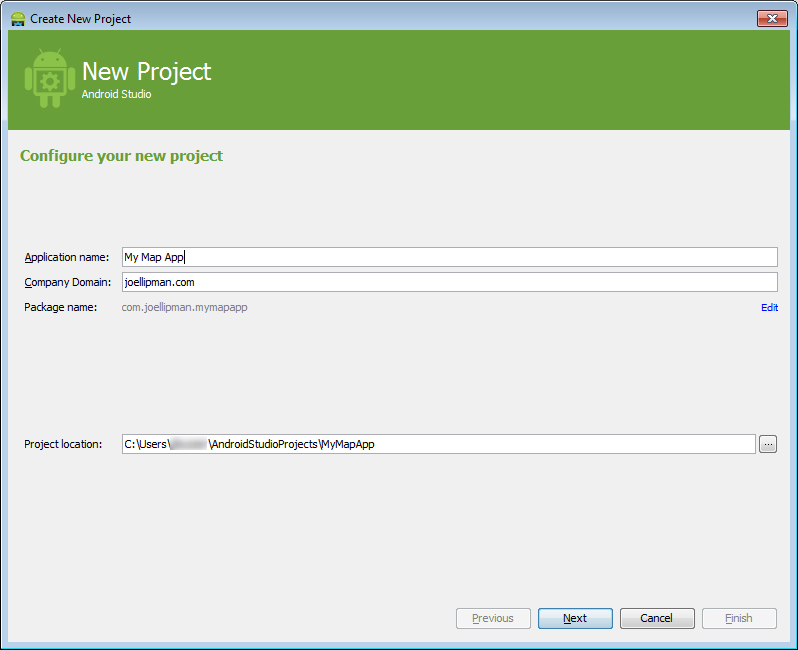Open the project location browse (...) button
The image size is (798, 650).
767,444
